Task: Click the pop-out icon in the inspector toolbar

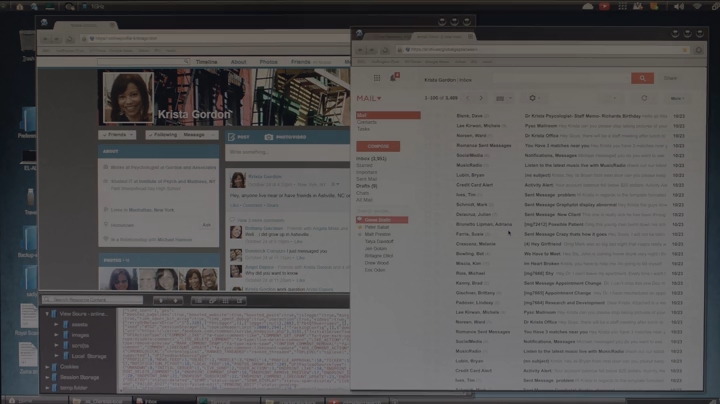Action: click(240, 301)
